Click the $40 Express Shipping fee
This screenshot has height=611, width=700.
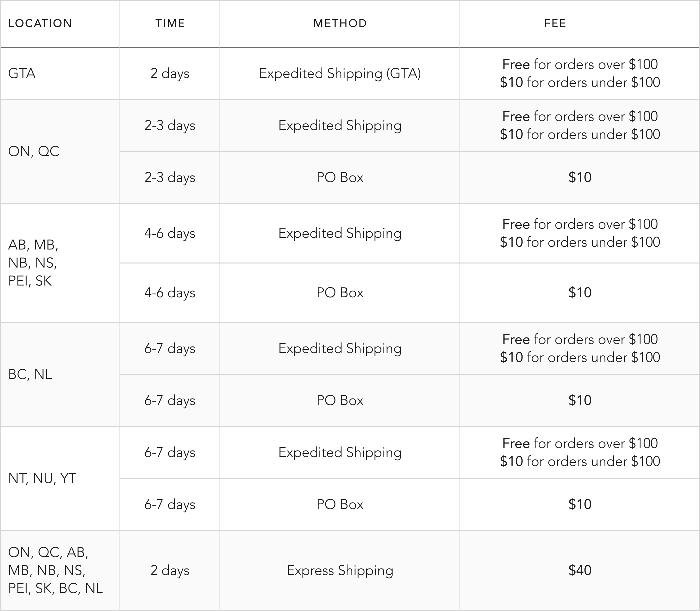click(x=580, y=570)
